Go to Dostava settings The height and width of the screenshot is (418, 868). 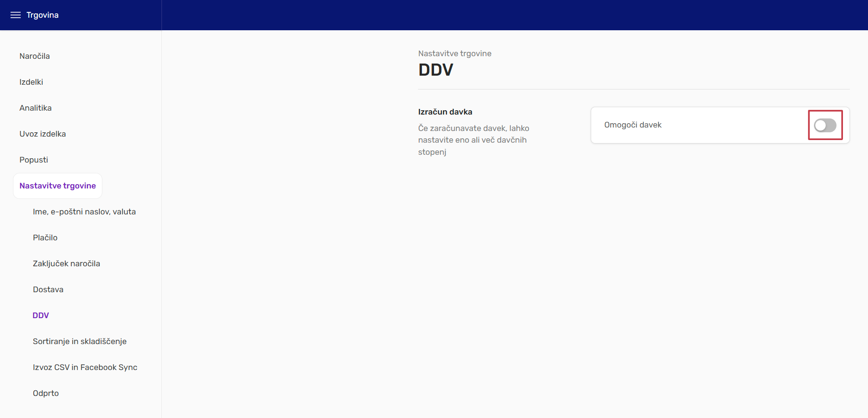point(48,290)
